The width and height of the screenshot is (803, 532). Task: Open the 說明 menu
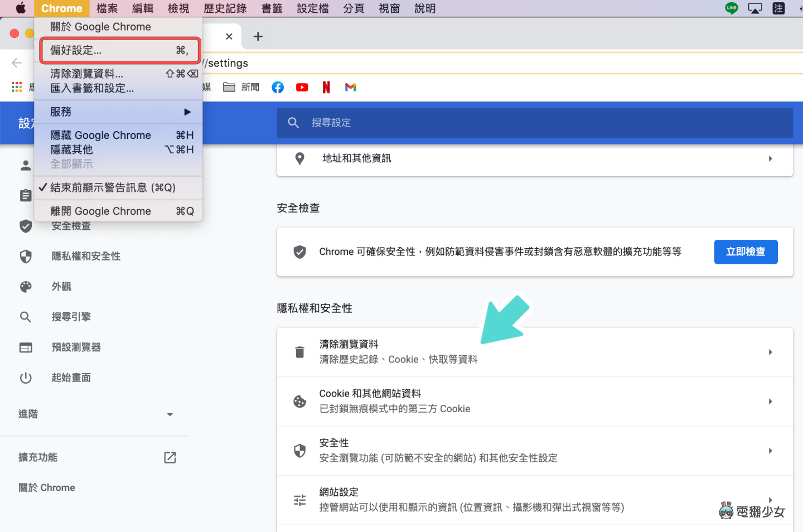(425, 8)
